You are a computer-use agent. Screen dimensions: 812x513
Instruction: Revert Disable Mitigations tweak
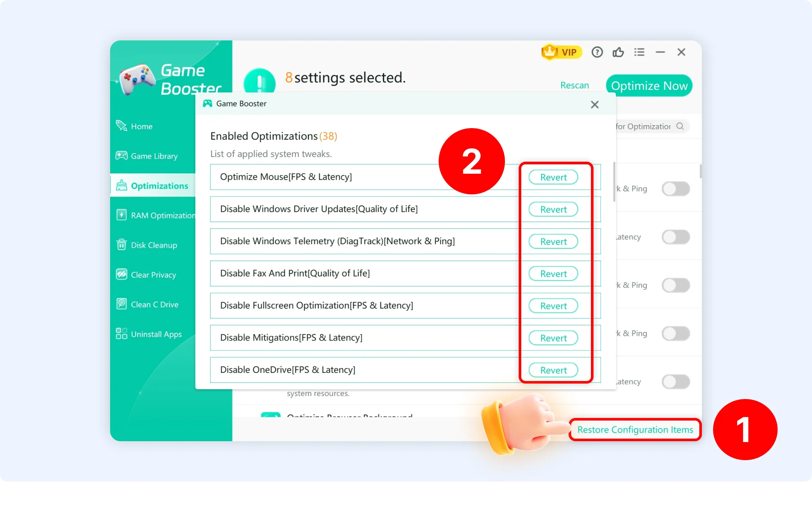click(553, 338)
